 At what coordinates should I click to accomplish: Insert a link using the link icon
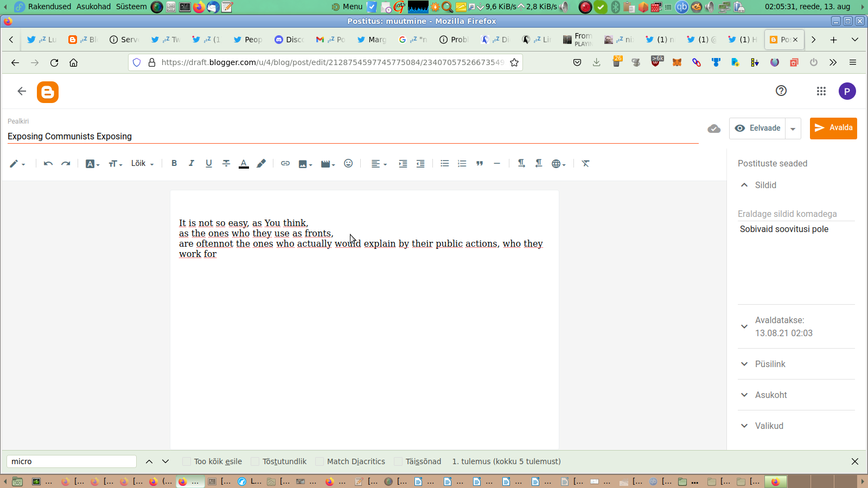pyautogui.click(x=285, y=163)
